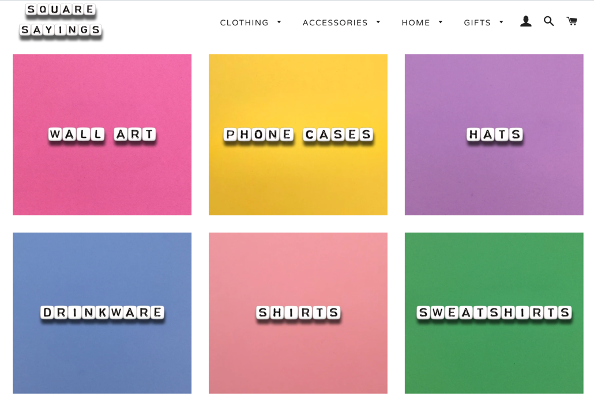The width and height of the screenshot is (594, 404).
Task: Open the pink Wall Art category tile
Action: (x=102, y=135)
